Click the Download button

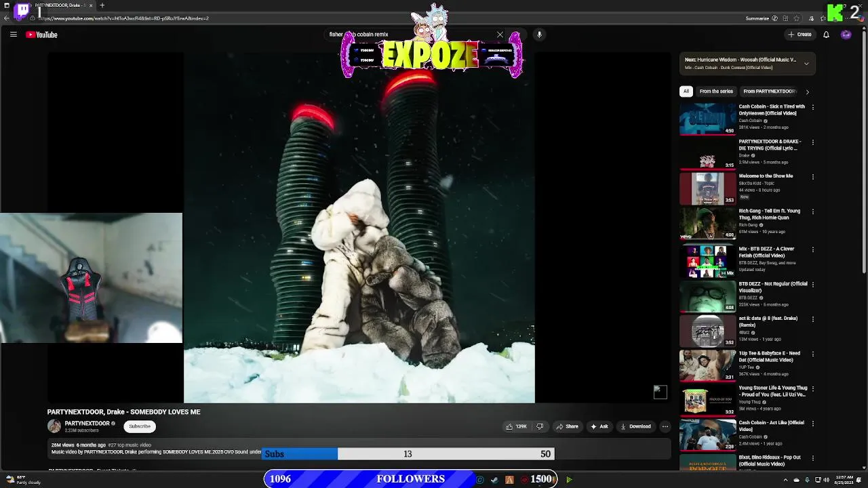pos(635,426)
